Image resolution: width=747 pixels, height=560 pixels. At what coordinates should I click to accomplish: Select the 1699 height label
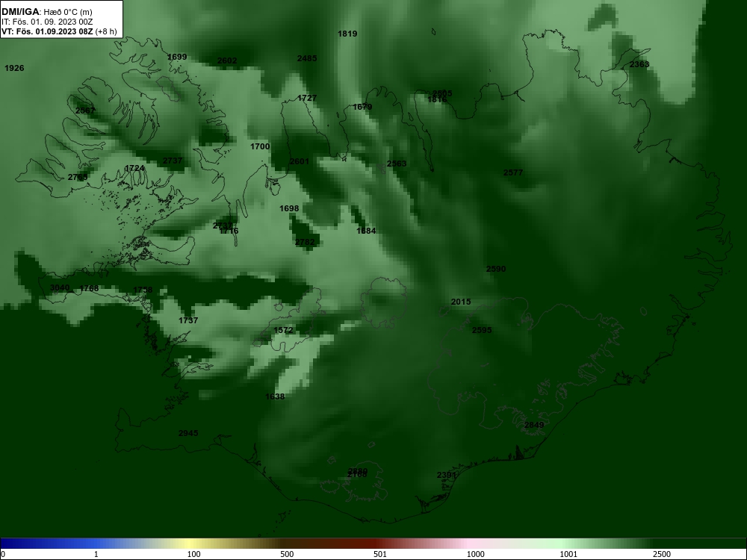tap(177, 57)
